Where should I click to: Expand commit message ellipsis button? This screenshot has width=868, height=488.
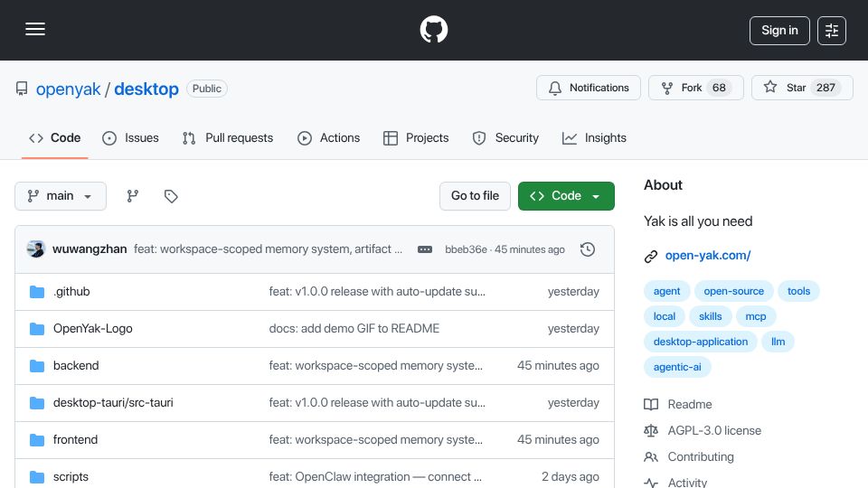tap(425, 249)
